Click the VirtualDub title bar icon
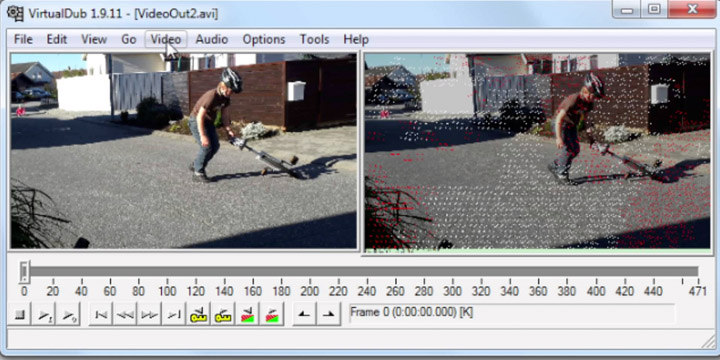 (x=16, y=13)
